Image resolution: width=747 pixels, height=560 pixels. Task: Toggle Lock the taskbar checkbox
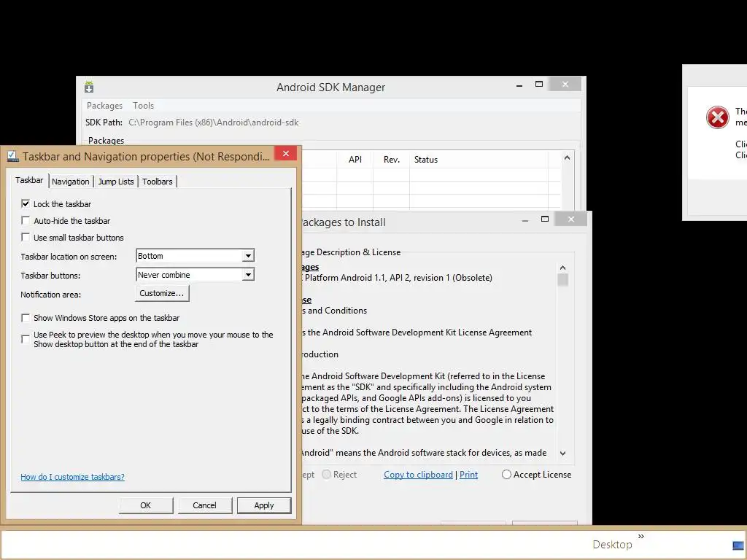click(x=26, y=204)
